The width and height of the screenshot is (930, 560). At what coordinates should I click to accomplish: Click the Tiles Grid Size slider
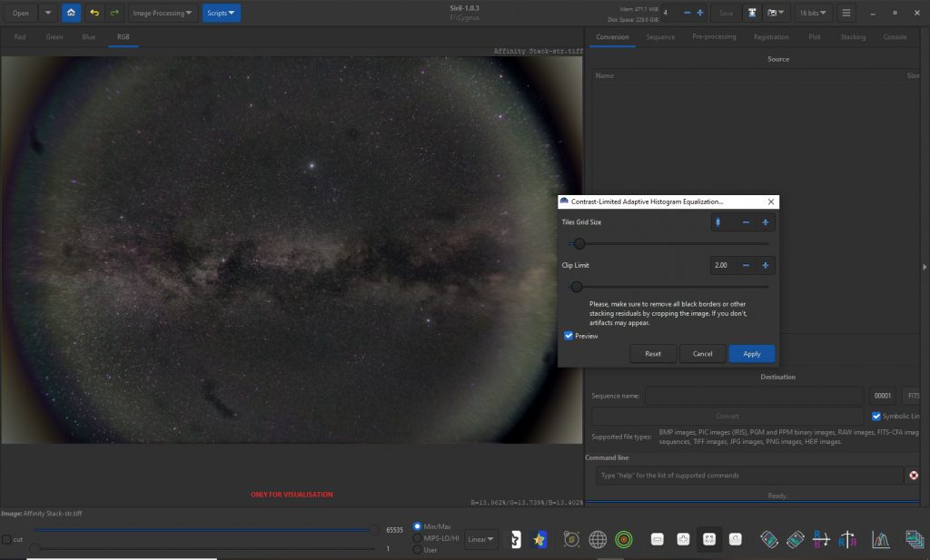coord(668,243)
